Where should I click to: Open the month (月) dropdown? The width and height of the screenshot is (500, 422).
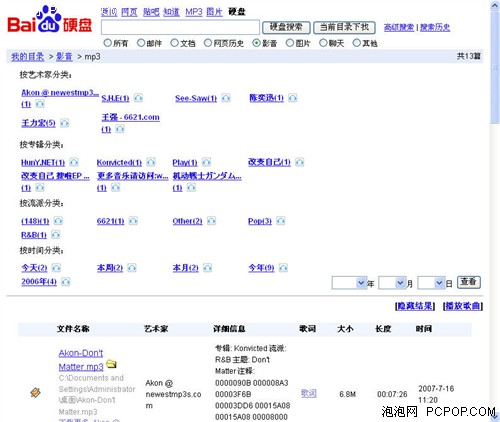tap(392, 283)
